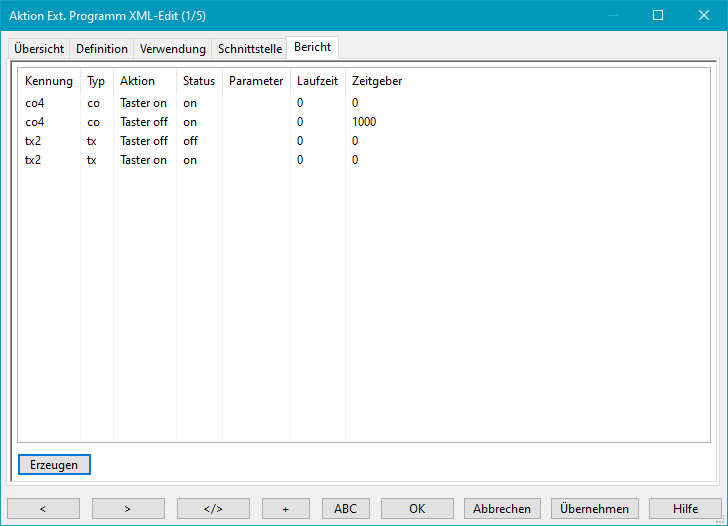
Task: Maximize the Aktion Ext. Programm window
Action: click(x=657, y=15)
